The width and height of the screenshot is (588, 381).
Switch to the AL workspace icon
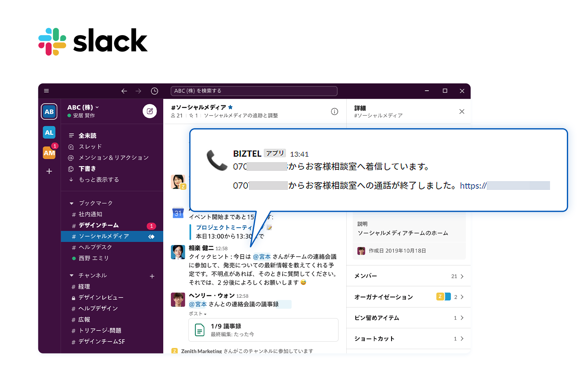pyautogui.click(x=49, y=133)
